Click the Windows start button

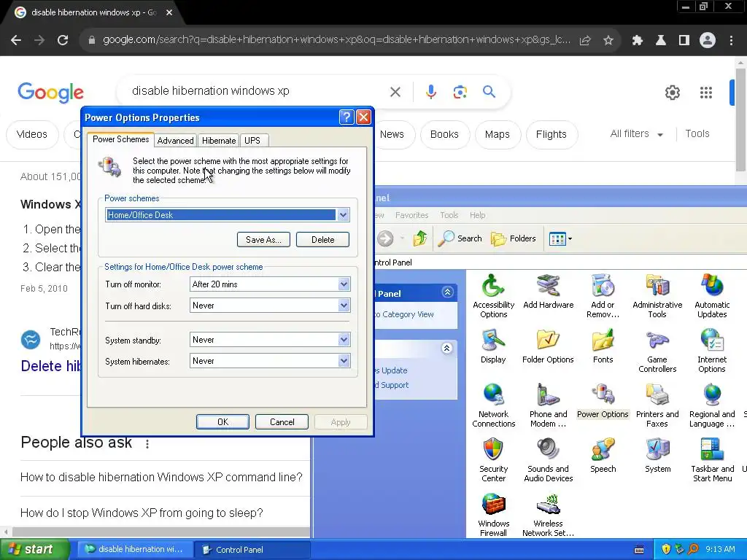click(x=35, y=550)
